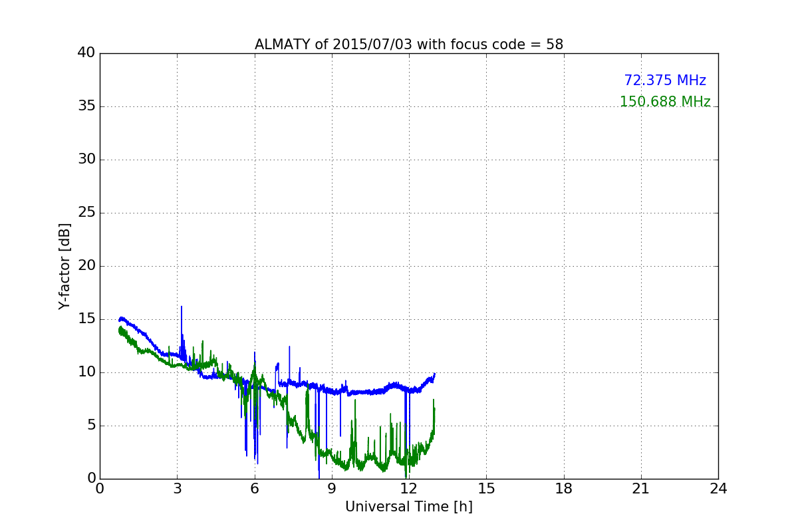Click the y-axis tick label '20'
798x532 pixels.
click(86, 266)
